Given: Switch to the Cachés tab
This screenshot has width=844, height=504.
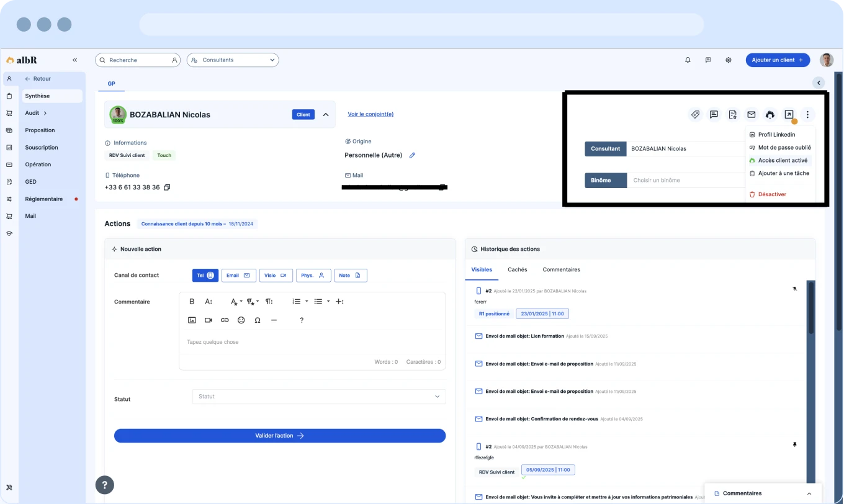Looking at the screenshot, I should [x=517, y=270].
